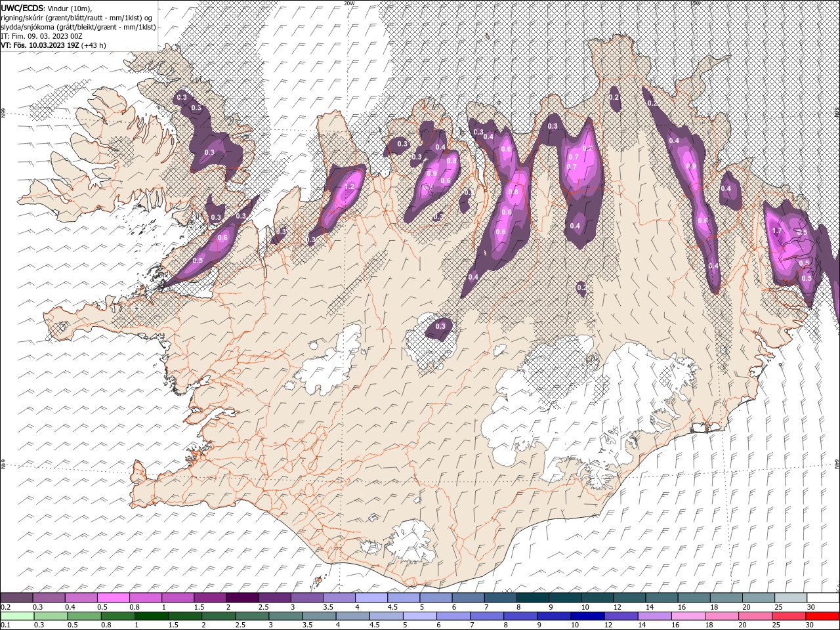Pick the top legend swatch starting at 3.5
Viewport: 840px width, 630px height.
(339, 598)
